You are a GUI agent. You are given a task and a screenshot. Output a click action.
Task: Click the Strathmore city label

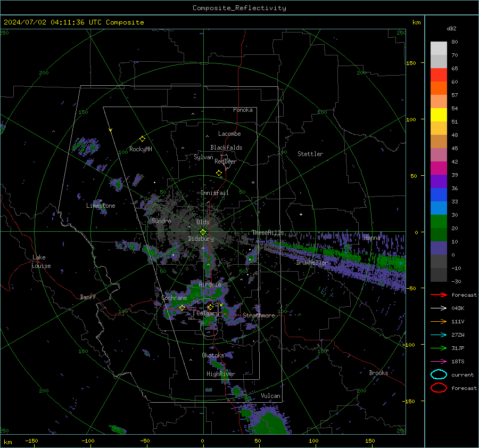pyautogui.click(x=259, y=315)
